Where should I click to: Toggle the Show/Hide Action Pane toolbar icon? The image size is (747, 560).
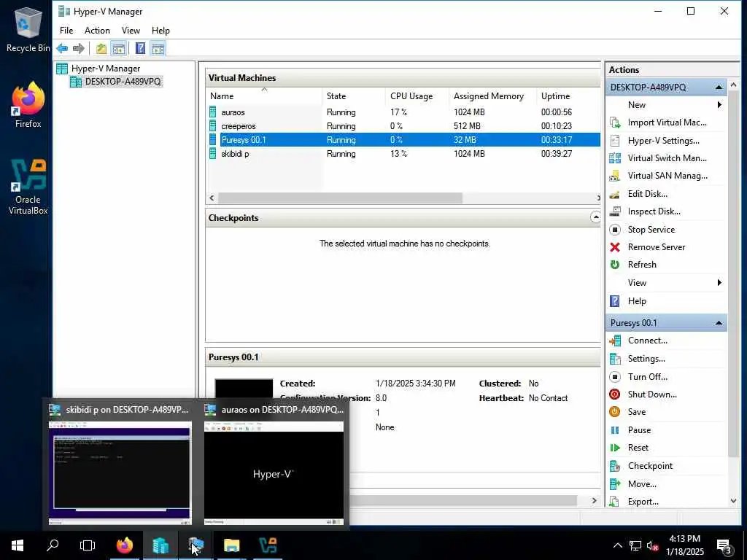(x=158, y=49)
